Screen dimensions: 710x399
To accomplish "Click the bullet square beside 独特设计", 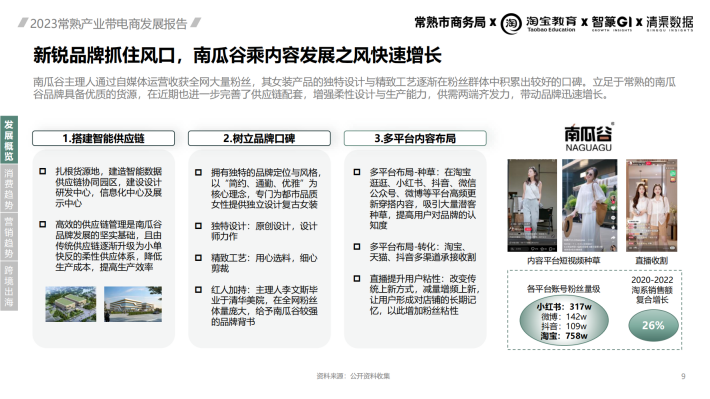I will point(198,226).
